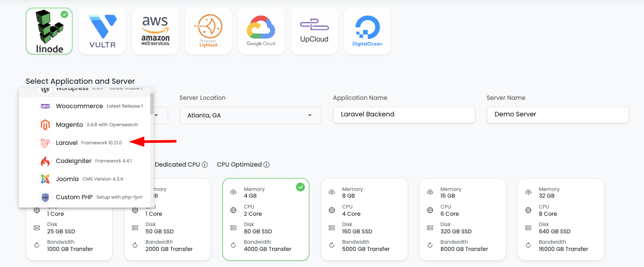This screenshot has height=267, width=644.
Task: Click memory icon on 32 GB plan
Action: click(x=528, y=192)
